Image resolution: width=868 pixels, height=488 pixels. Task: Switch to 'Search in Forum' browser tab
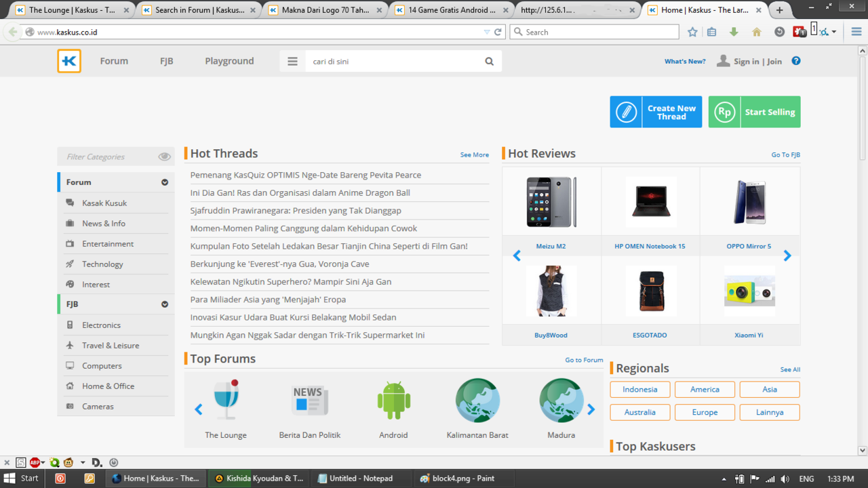[x=198, y=10]
